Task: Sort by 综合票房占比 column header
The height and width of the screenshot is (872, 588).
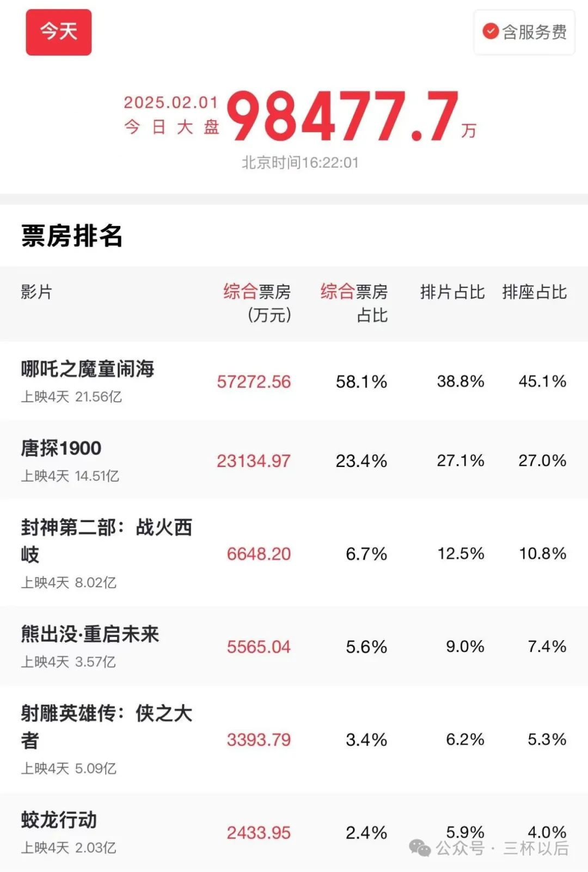Action: (x=354, y=303)
